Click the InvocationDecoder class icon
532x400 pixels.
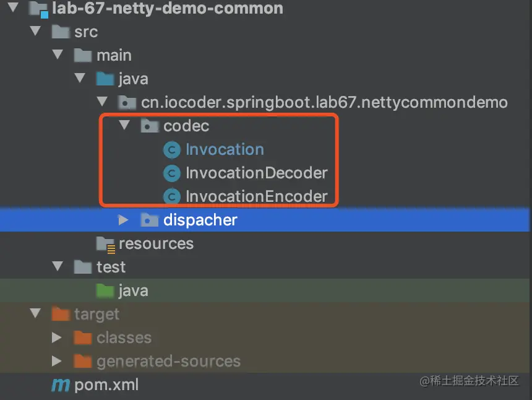click(x=172, y=173)
